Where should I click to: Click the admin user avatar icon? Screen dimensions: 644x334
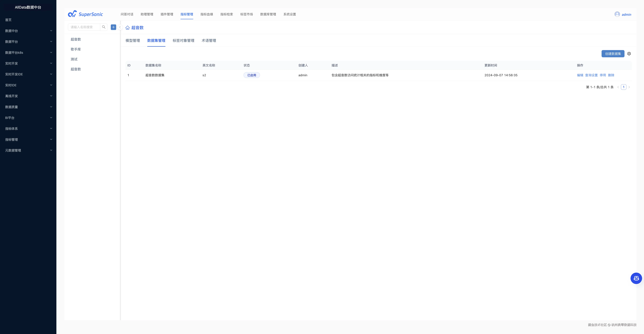(x=617, y=14)
